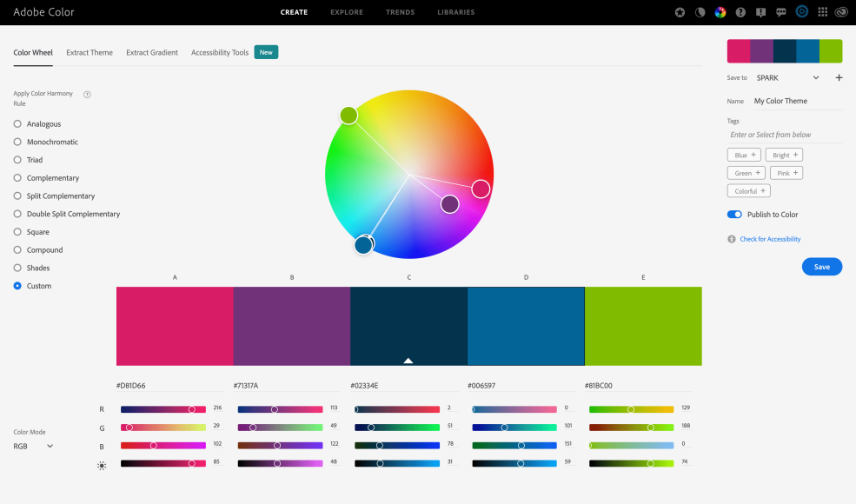The height and width of the screenshot is (504, 856).
Task: Click the dark mode contrast icon
Action: (x=700, y=12)
